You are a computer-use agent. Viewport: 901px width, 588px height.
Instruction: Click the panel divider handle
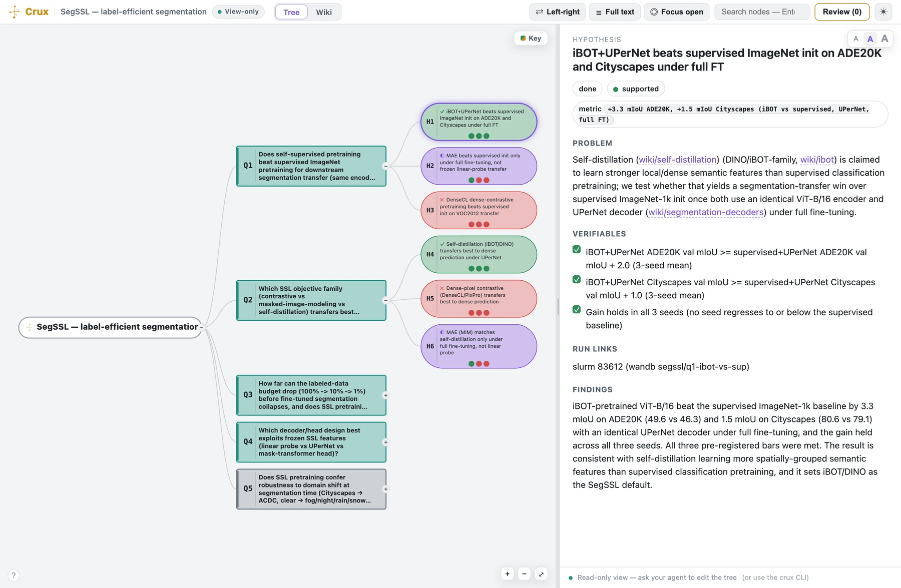click(x=558, y=306)
